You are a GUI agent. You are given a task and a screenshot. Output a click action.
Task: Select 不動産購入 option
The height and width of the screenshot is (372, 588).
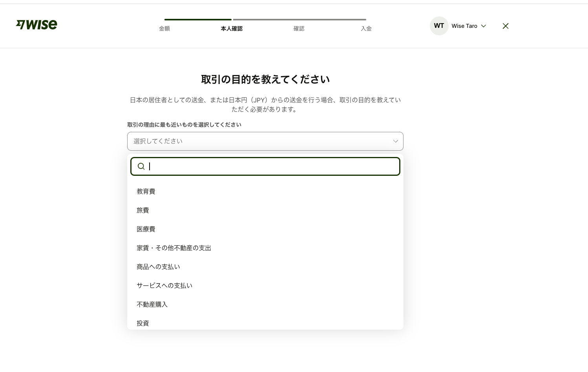click(x=152, y=305)
